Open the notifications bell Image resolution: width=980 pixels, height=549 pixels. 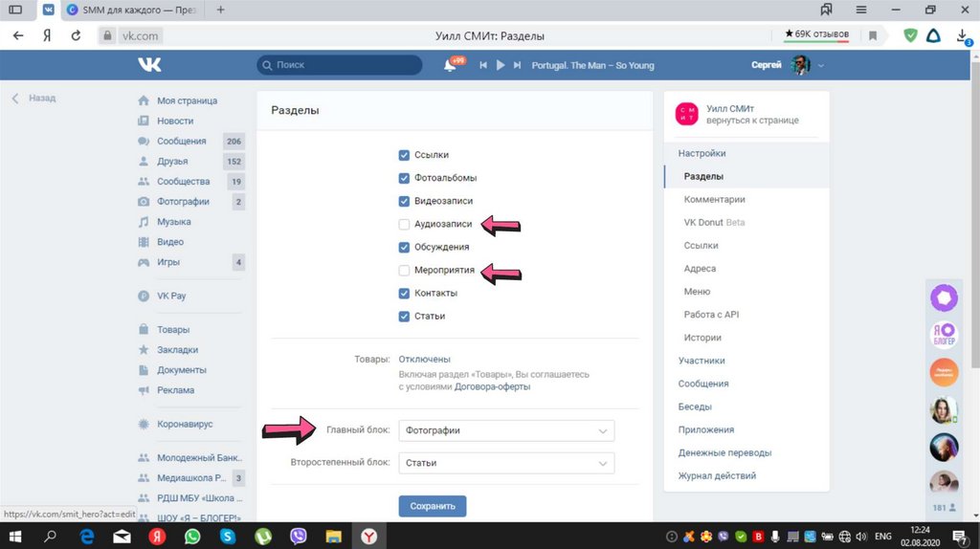coord(450,65)
